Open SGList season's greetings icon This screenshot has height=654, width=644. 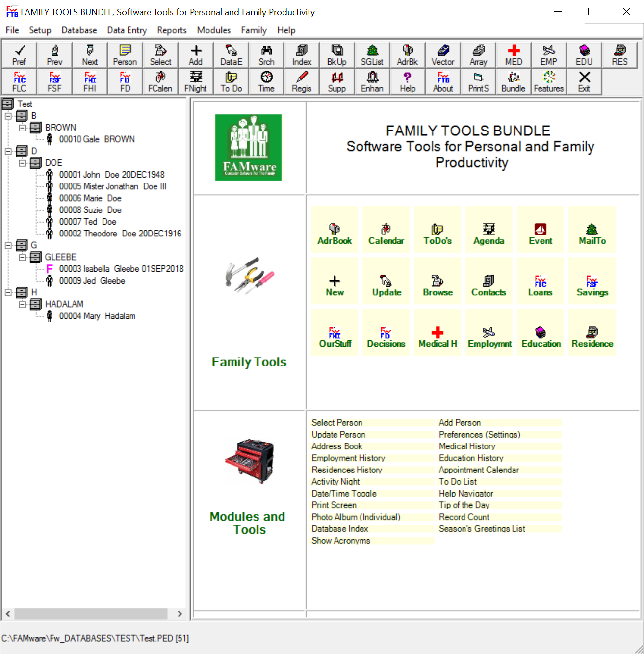[x=372, y=55]
